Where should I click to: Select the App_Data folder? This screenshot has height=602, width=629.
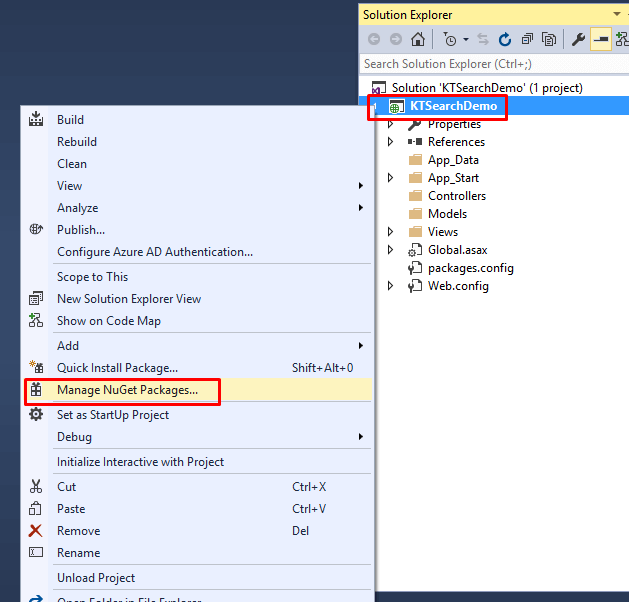pyautogui.click(x=453, y=160)
